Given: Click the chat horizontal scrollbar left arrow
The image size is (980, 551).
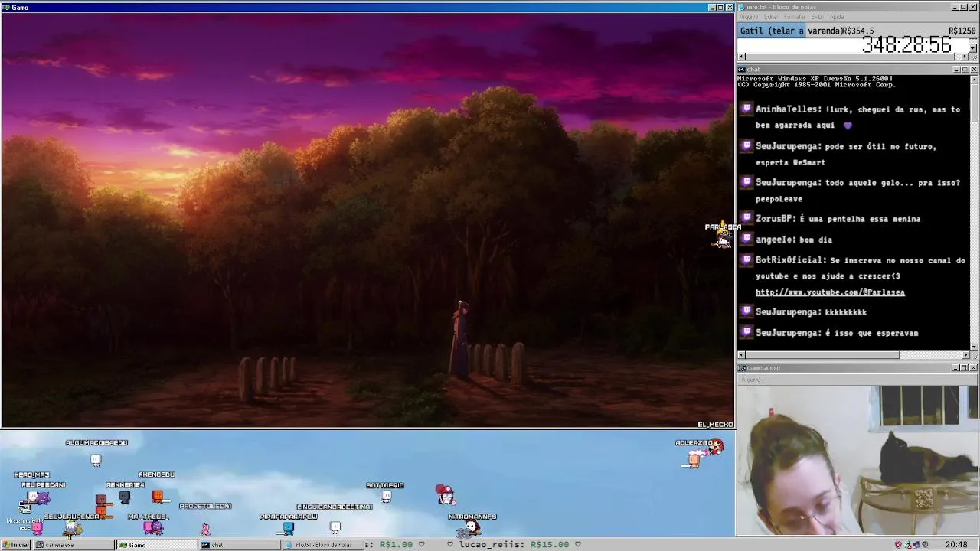Looking at the screenshot, I should [741, 355].
